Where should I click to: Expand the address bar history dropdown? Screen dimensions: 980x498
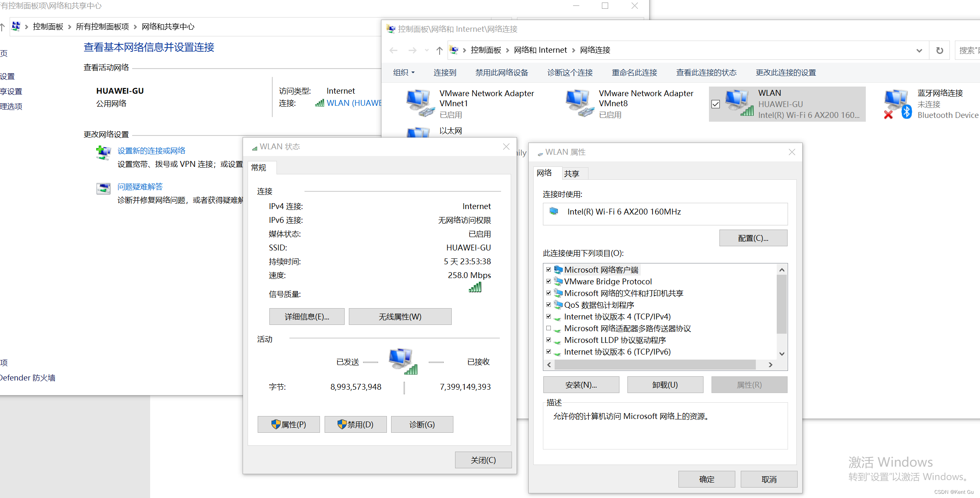919,51
